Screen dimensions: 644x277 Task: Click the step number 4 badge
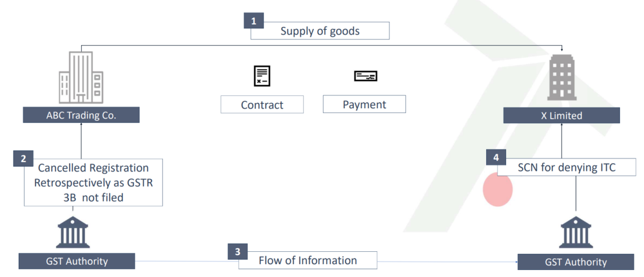(496, 158)
